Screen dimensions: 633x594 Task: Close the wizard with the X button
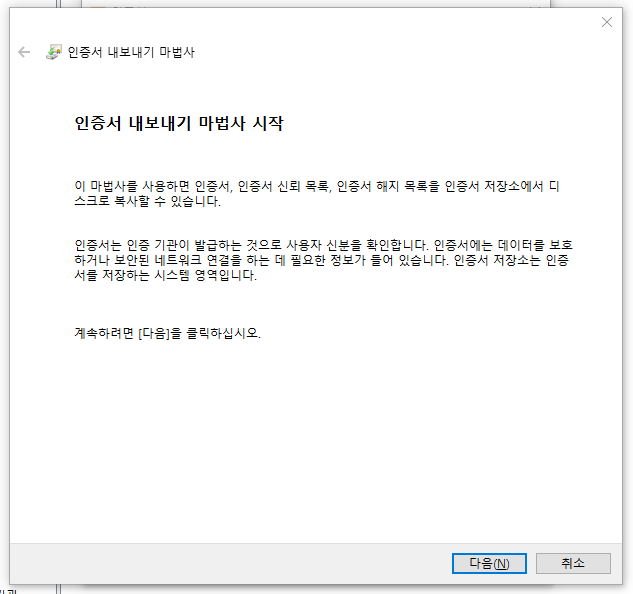click(607, 22)
